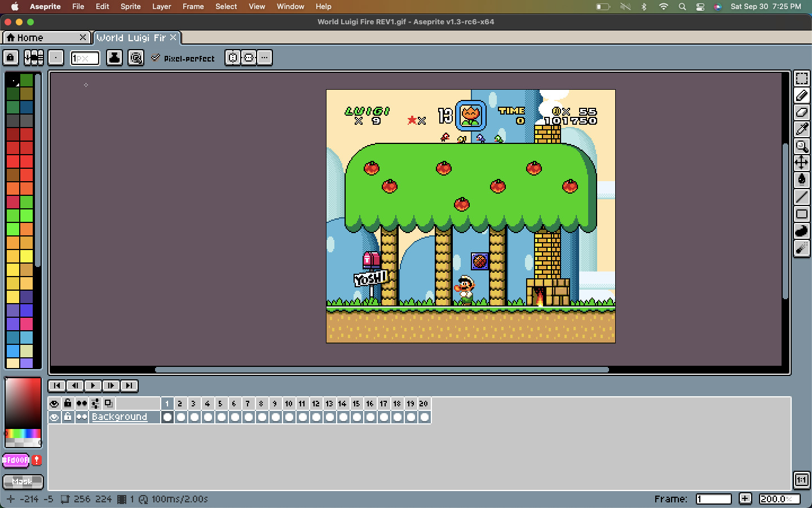Toggle continuous mode in timeline header
This screenshot has width=812, height=508.
tap(82, 404)
